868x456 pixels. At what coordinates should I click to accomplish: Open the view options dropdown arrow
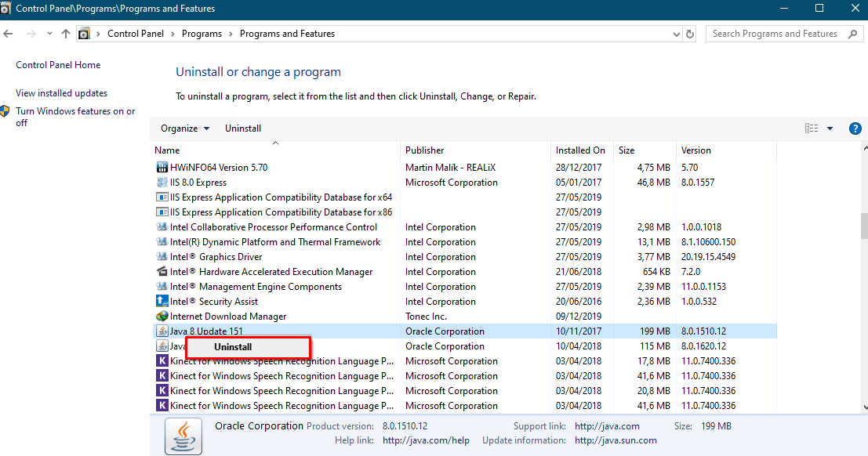830,128
